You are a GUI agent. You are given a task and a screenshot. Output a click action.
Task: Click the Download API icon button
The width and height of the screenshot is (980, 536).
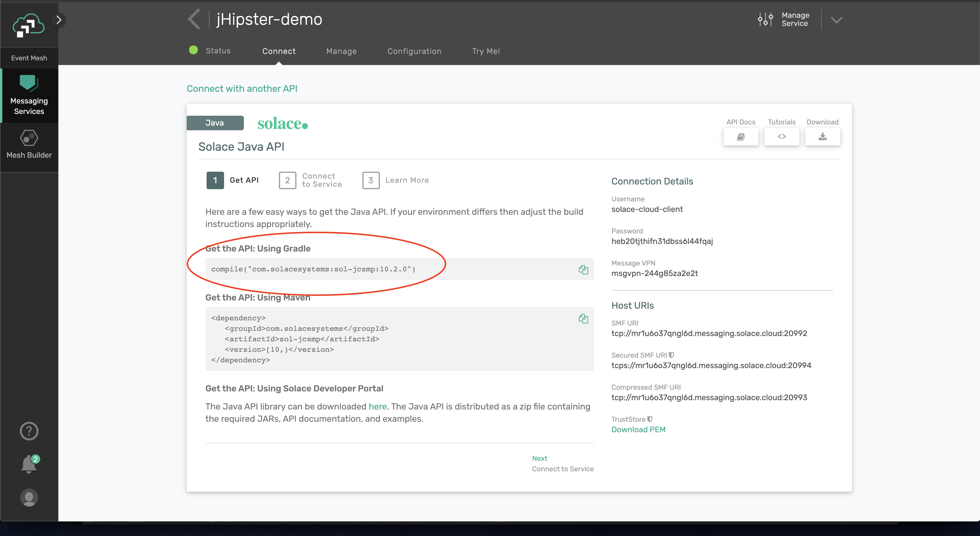822,137
